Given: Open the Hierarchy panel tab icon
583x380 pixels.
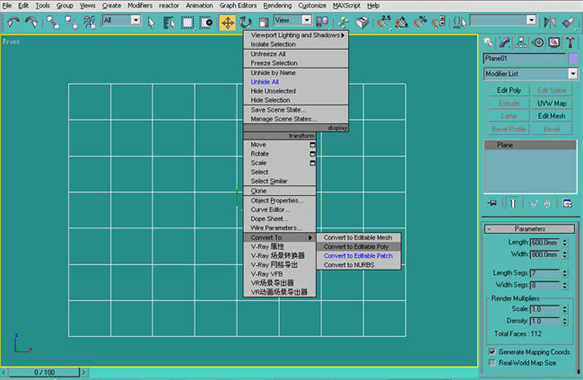Looking at the screenshot, I should pyautogui.click(x=521, y=43).
